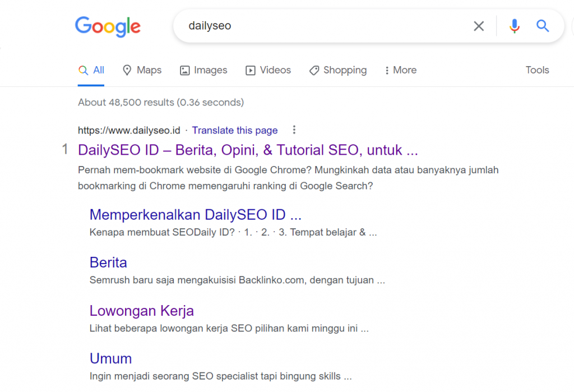Open the Umum sitelink
The height and width of the screenshot is (392, 574).
point(110,359)
